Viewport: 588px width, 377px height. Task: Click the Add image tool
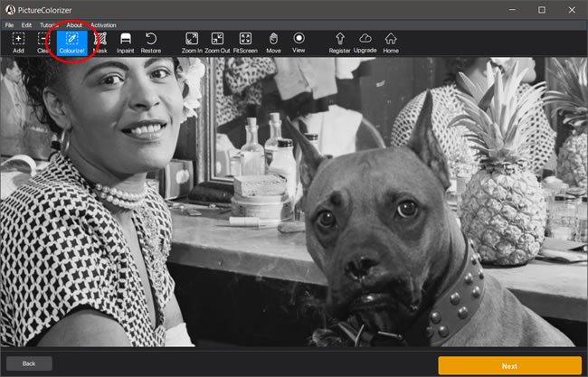pyautogui.click(x=18, y=42)
